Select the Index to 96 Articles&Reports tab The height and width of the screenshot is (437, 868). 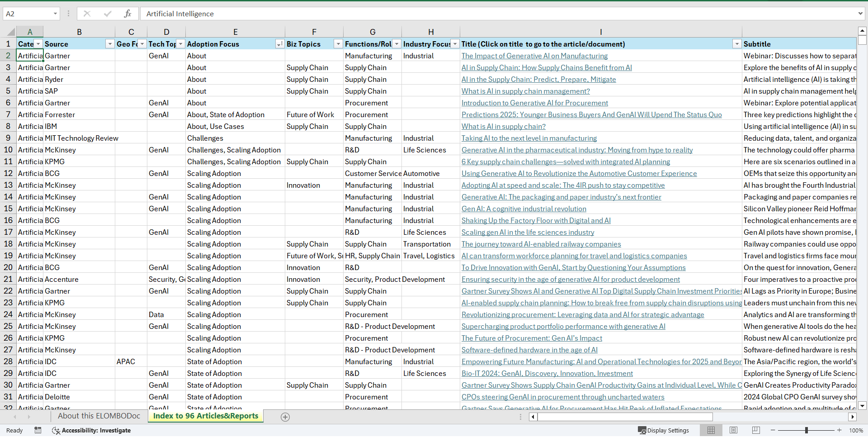pyautogui.click(x=206, y=416)
